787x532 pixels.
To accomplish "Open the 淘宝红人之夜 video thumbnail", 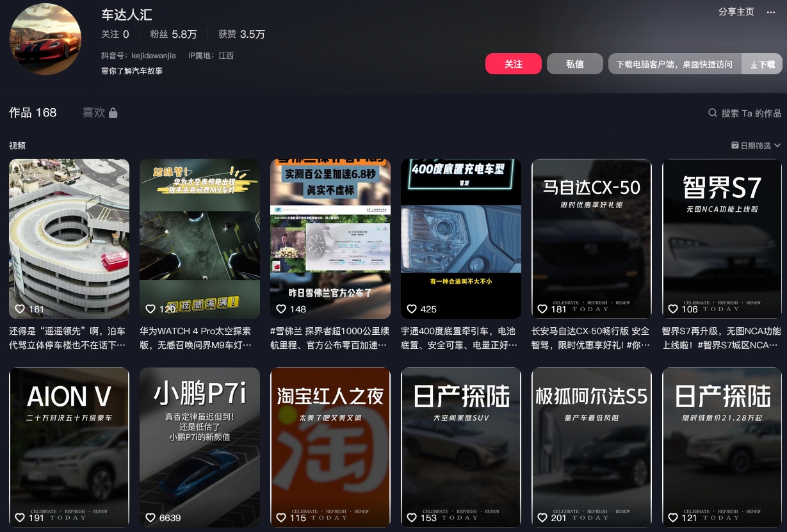I will (x=330, y=447).
